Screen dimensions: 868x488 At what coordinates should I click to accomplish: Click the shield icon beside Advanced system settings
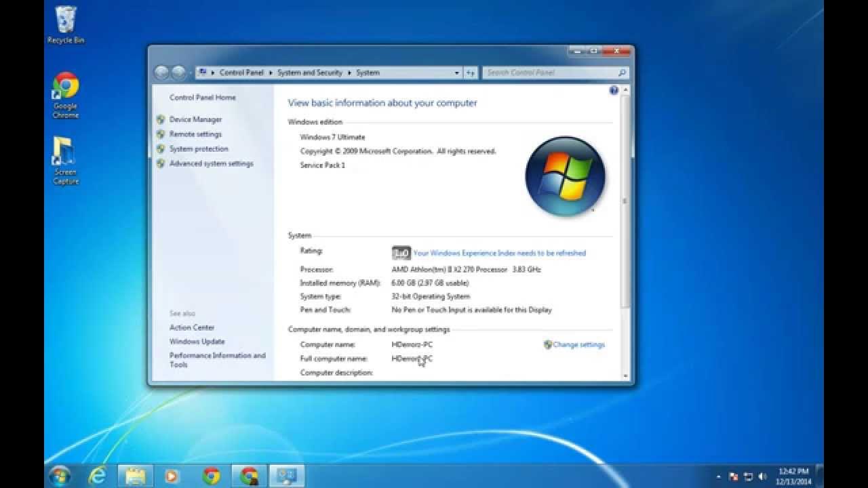coord(161,163)
